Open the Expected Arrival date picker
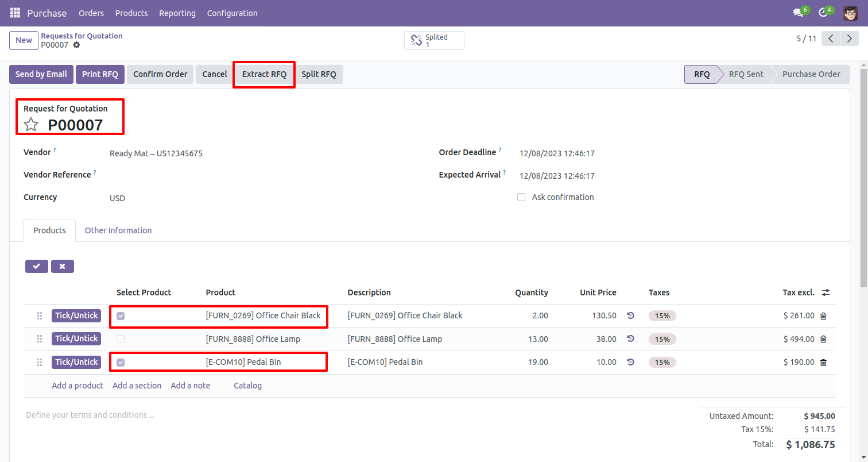 [557, 176]
